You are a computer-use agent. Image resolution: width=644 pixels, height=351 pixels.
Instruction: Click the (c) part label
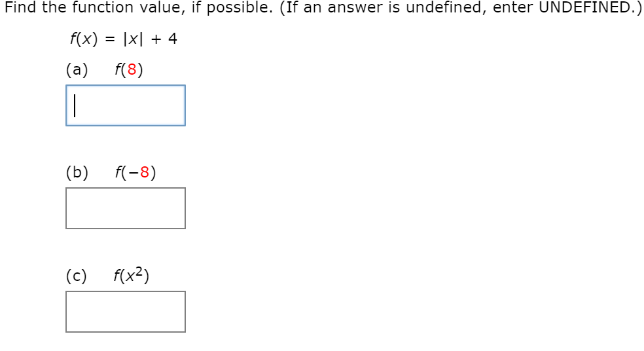[x=77, y=276]
